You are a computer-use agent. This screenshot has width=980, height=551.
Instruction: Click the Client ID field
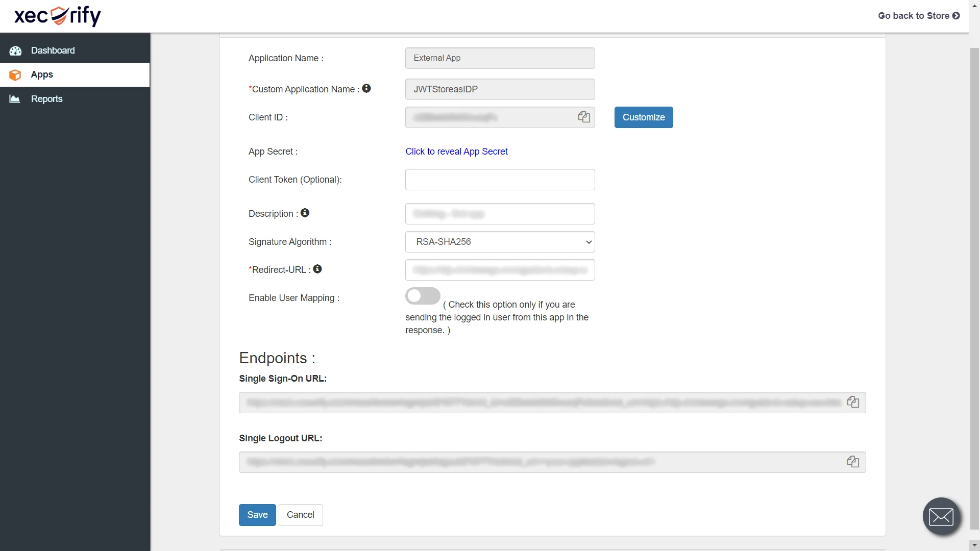coord(500,117)
